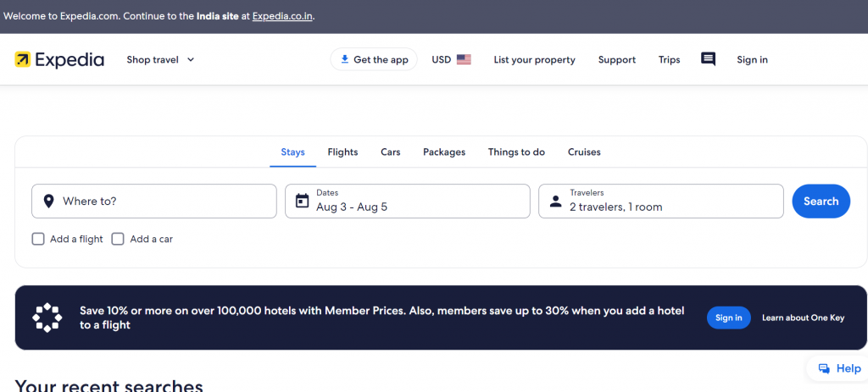Click Sign in button in member banner

tap(728, 317)
